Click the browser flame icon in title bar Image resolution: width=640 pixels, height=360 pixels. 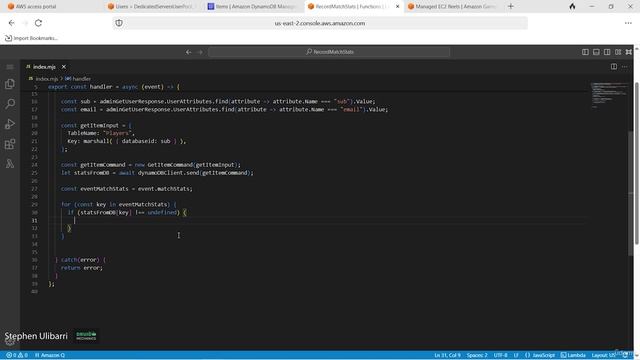572,7
